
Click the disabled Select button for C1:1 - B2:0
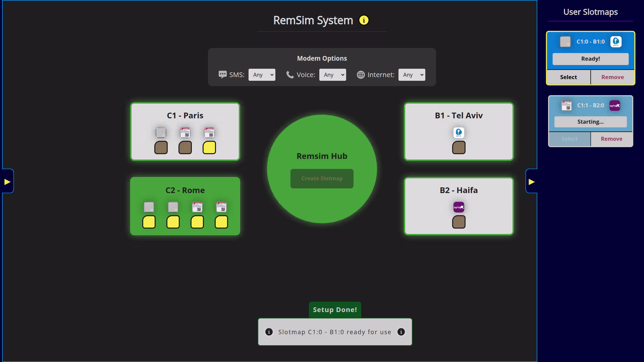(570, 139)
